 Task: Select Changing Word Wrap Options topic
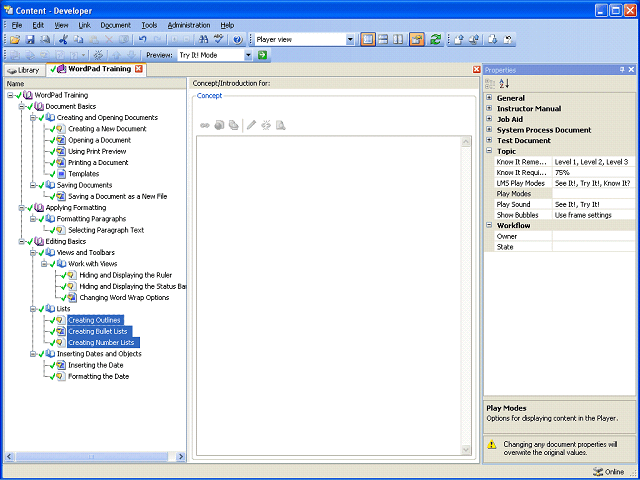coord(124,298)
